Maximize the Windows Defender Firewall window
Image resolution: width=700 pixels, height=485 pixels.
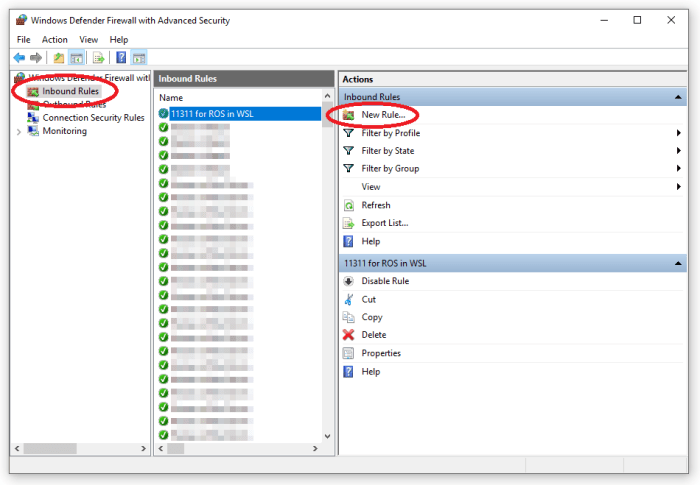(x=638, y=20)
